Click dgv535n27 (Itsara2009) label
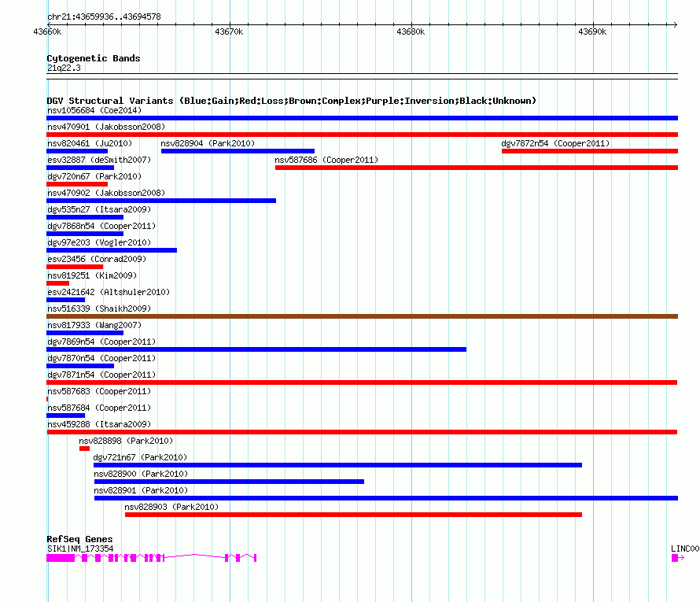 (x=99, y=209)
